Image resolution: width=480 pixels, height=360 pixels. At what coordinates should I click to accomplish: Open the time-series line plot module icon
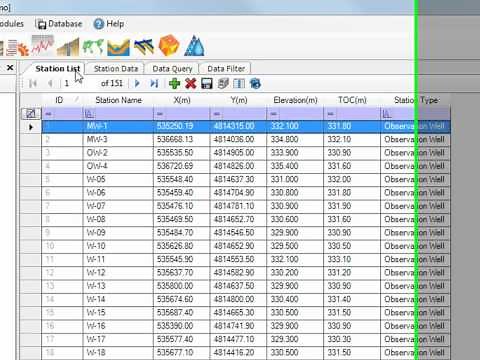[43, 45]
